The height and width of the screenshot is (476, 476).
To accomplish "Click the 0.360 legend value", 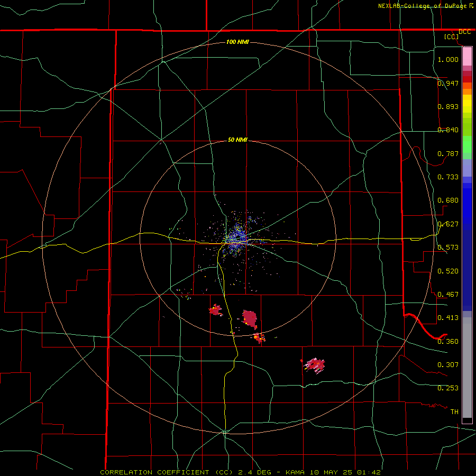I will pyautogui.click(x=448, y=341).
